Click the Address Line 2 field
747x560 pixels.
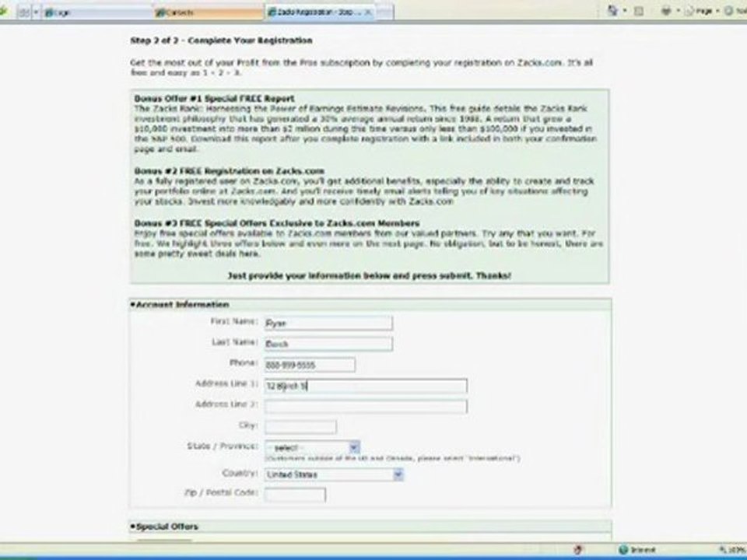(x=366, y=406)
